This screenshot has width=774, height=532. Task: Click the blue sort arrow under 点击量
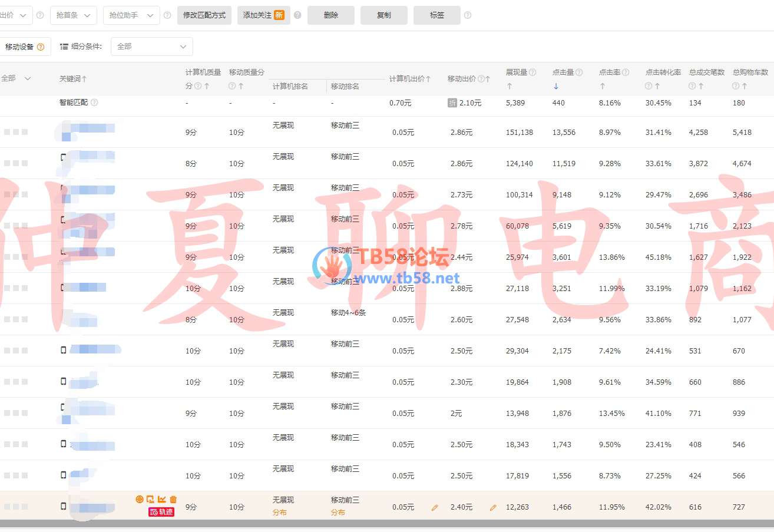coord(555,86)
